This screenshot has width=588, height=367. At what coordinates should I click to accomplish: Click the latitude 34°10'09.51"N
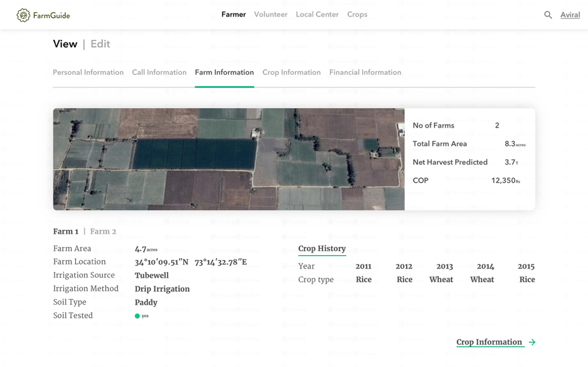[x=162, y=262]
